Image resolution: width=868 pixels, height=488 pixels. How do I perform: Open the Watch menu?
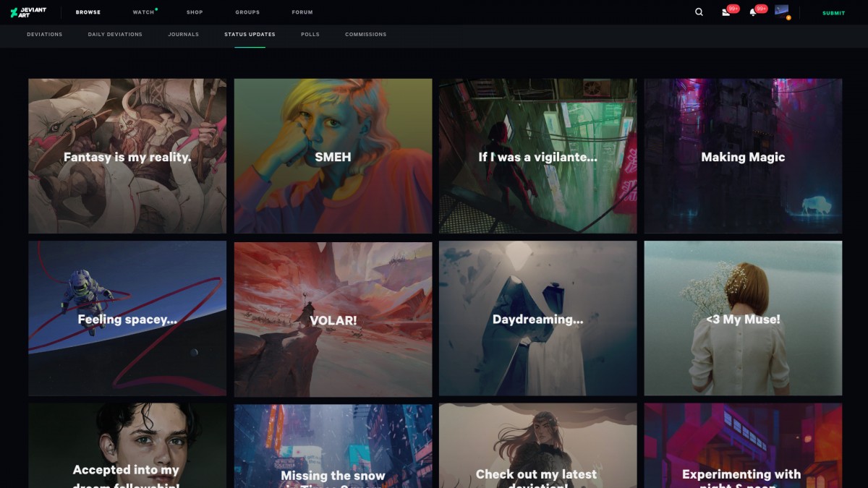pos(143,12)
